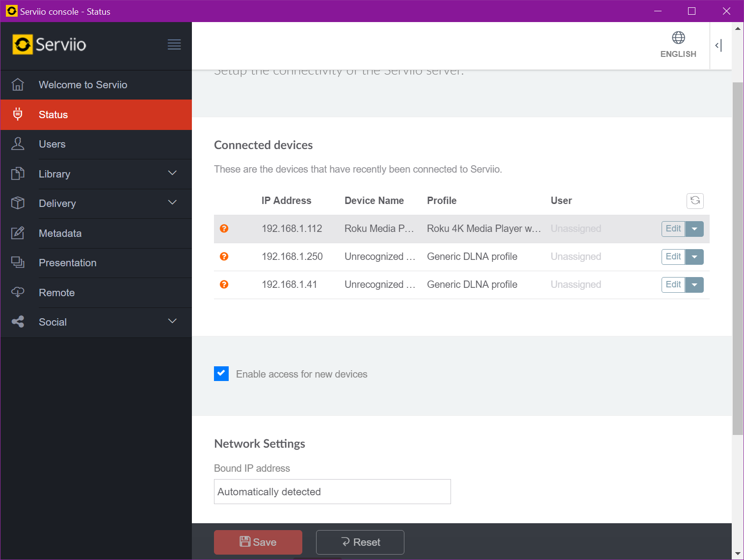Expand the Social sidebar section

pos(172,322)
